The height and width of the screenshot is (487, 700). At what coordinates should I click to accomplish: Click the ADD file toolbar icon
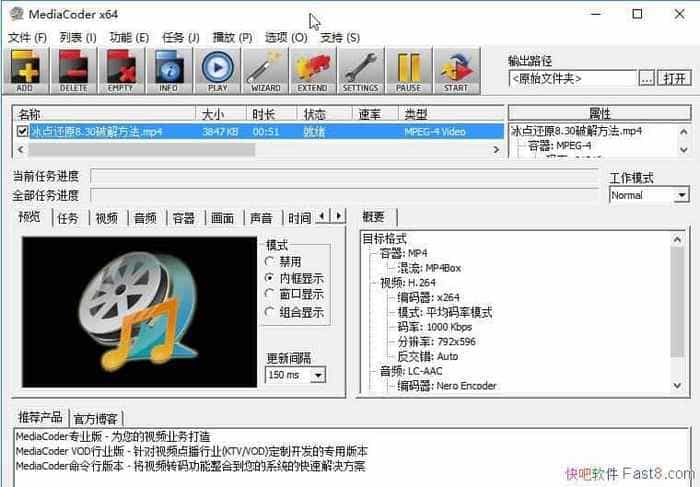point(25,71)
